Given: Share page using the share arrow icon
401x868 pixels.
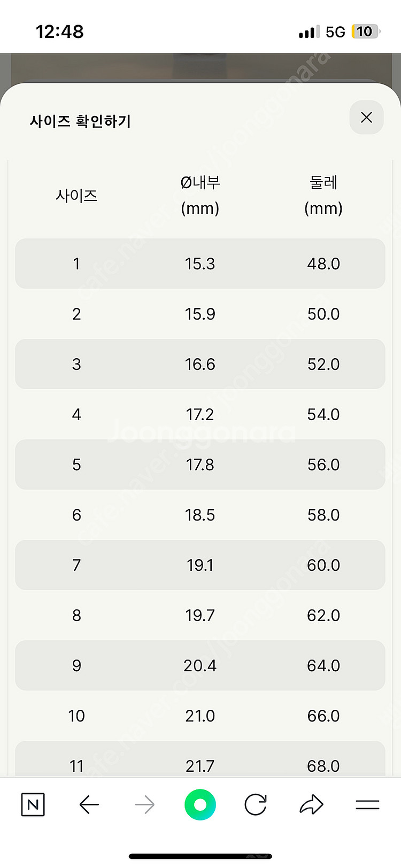Looking at the screenshot, I should (x=311, y=804).
